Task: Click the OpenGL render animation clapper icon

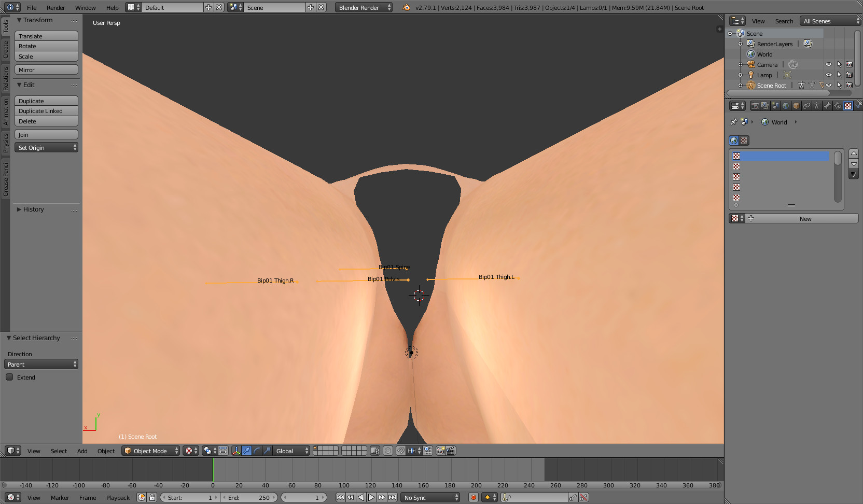Action: 451,451
